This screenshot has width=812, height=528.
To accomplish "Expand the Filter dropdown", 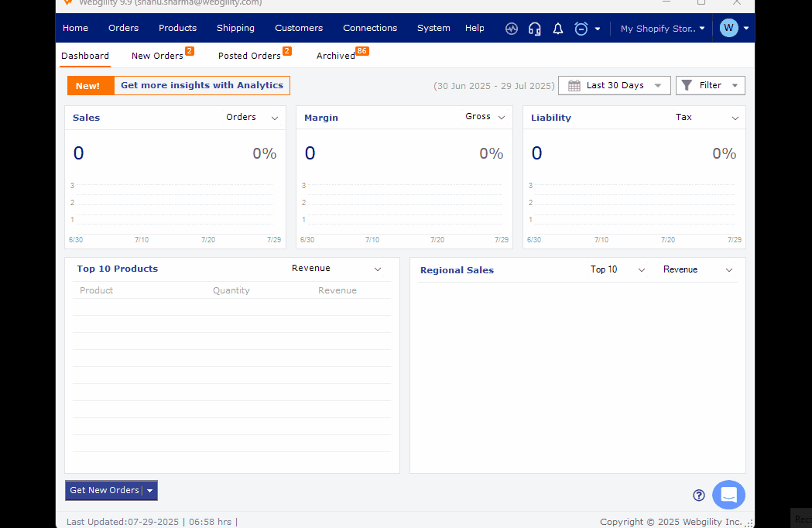I will [710, 85].
